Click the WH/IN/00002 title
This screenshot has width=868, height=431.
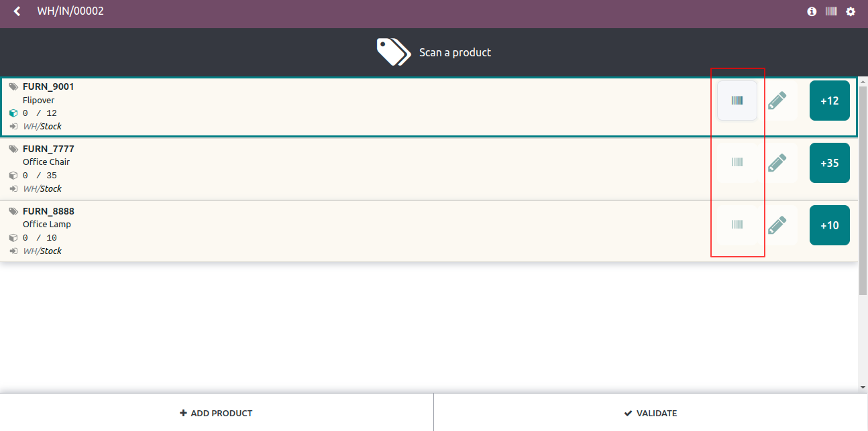click(x=70, y=11)
